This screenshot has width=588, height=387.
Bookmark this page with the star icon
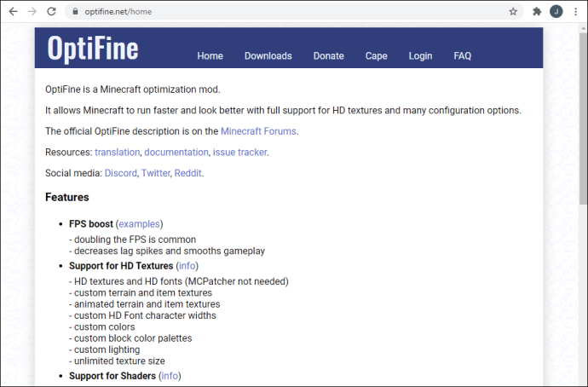pos(513,12)
